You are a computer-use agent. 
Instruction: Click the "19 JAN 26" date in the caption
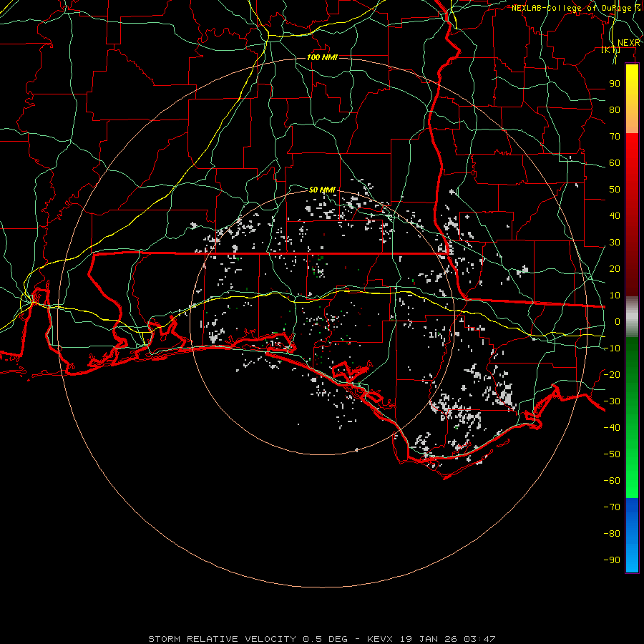(429, 639)
